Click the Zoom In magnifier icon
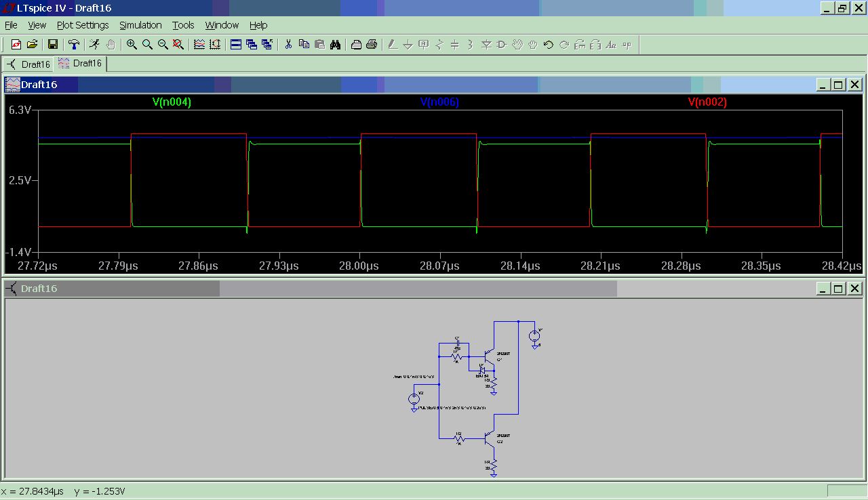868x500 pixels. (132, 45)
